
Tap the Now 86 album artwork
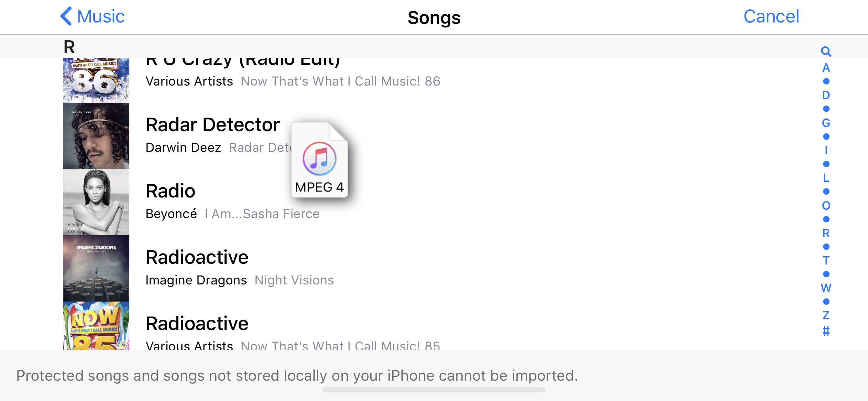click(x=96, y=80)
